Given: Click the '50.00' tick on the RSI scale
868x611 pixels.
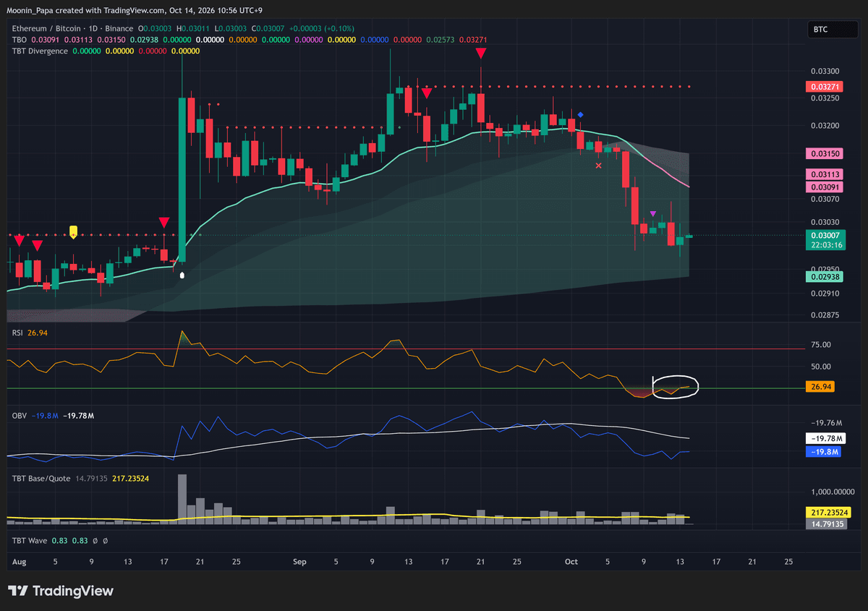Looking at the screenshot, I should (821, 367).
